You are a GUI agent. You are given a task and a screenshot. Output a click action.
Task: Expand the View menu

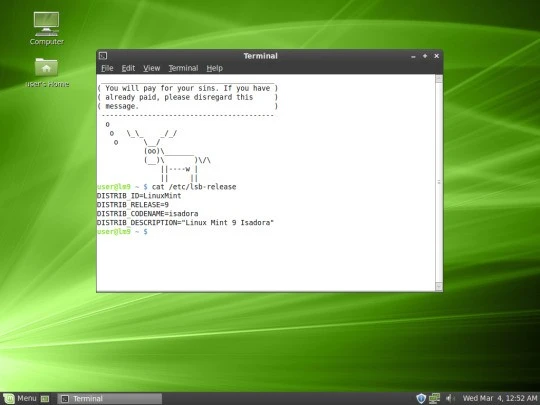coord(152,68)
